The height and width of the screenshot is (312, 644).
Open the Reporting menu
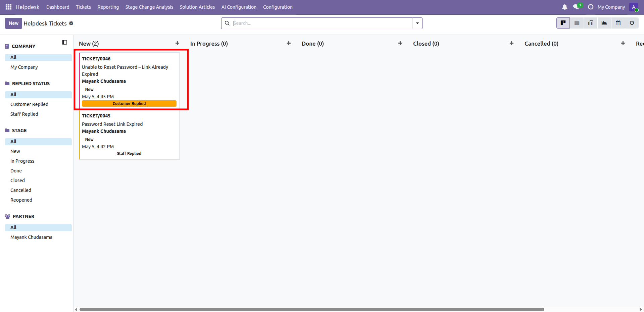coord(108,7)
